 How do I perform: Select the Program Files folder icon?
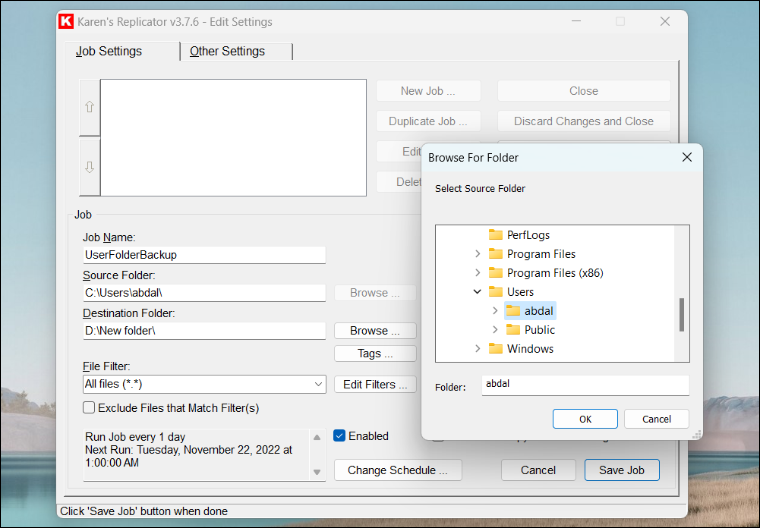pyautogui.click(x=495, y=254)
